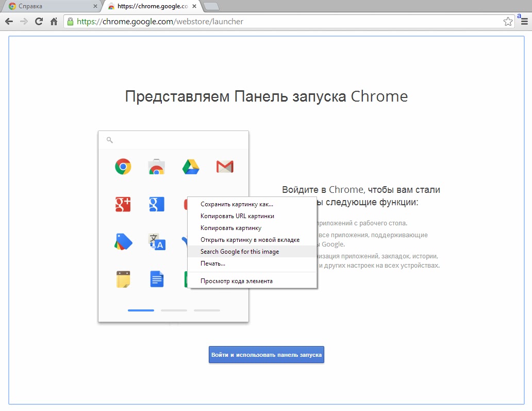Select Печать... from the context menu
Viewport: 532px width, 411px height.
(x=252, y=264)
